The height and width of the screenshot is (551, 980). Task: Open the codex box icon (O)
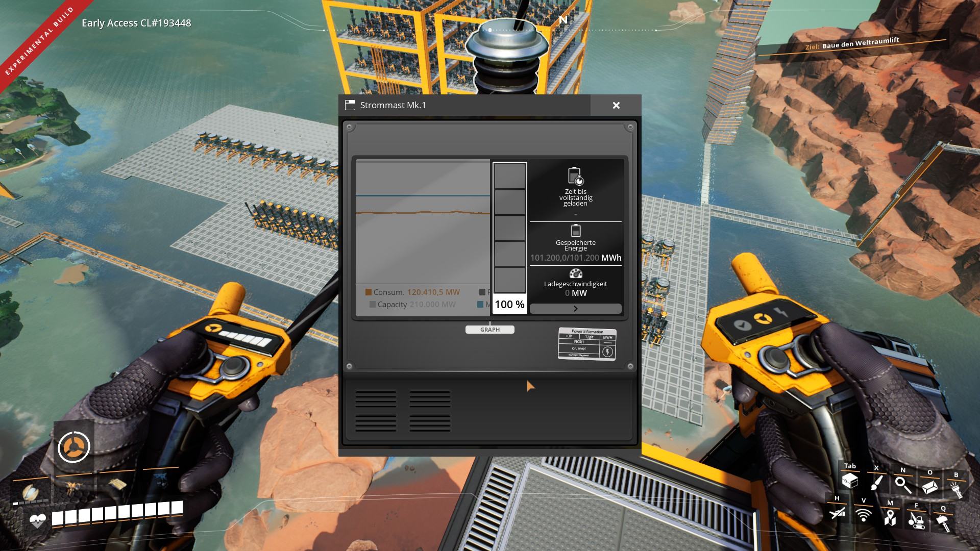pos(930,487)
